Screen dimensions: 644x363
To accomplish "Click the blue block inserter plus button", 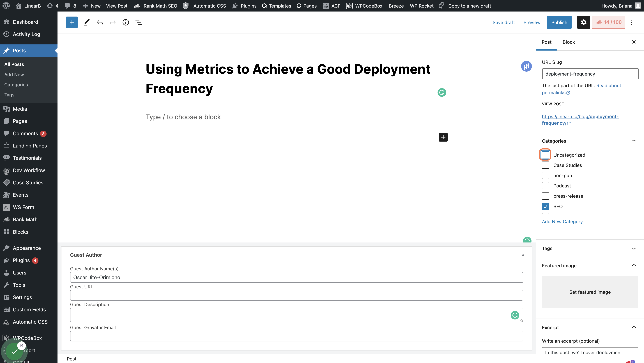I will click(x=72, y=22).
